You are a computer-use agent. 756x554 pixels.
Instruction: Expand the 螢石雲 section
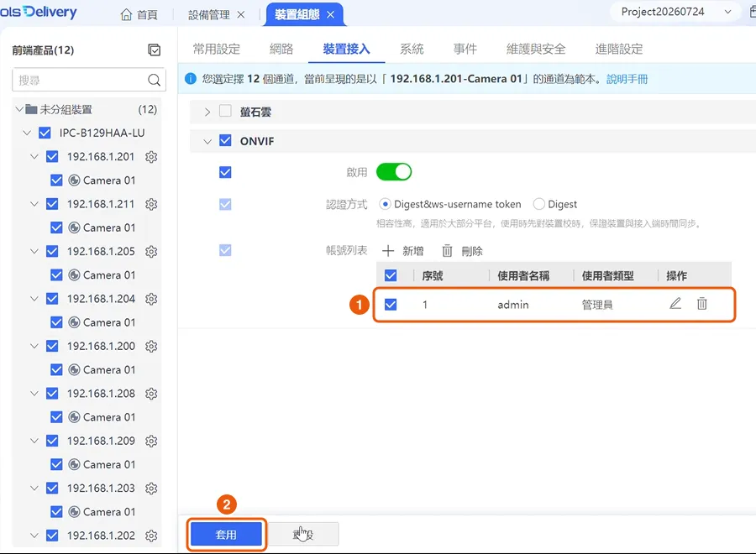pos(207,112)
